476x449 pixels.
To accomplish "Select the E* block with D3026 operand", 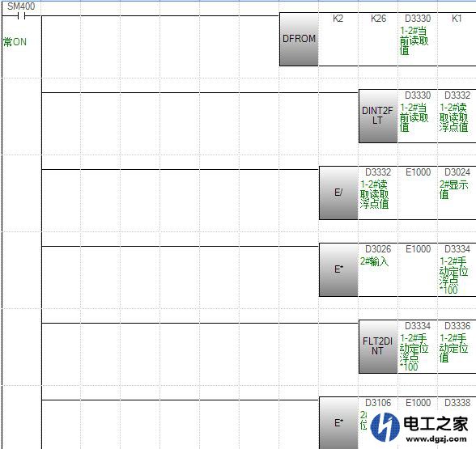I will pos(338,269).
